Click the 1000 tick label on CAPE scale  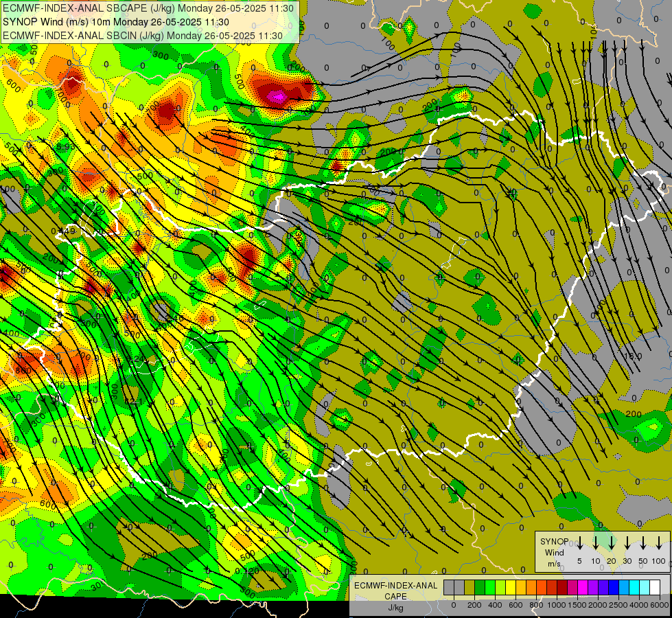click(557, 605)
